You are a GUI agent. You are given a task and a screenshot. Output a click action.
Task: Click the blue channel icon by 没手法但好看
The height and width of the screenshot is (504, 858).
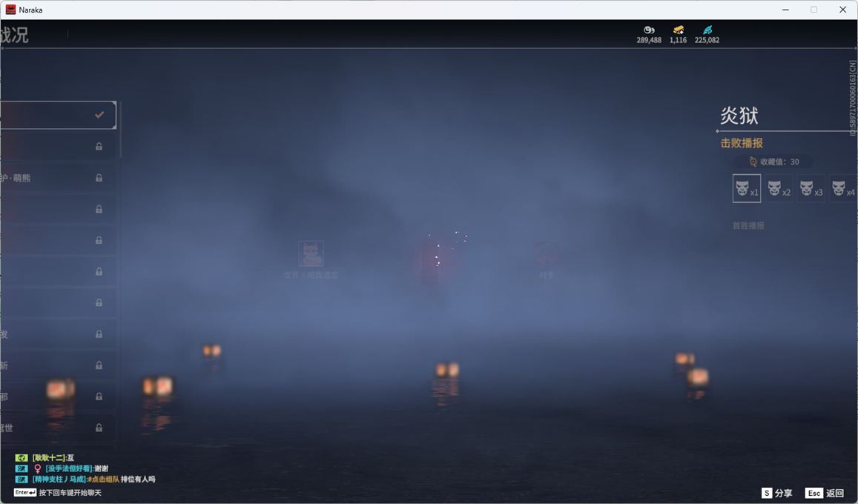(x=22, y=468)
